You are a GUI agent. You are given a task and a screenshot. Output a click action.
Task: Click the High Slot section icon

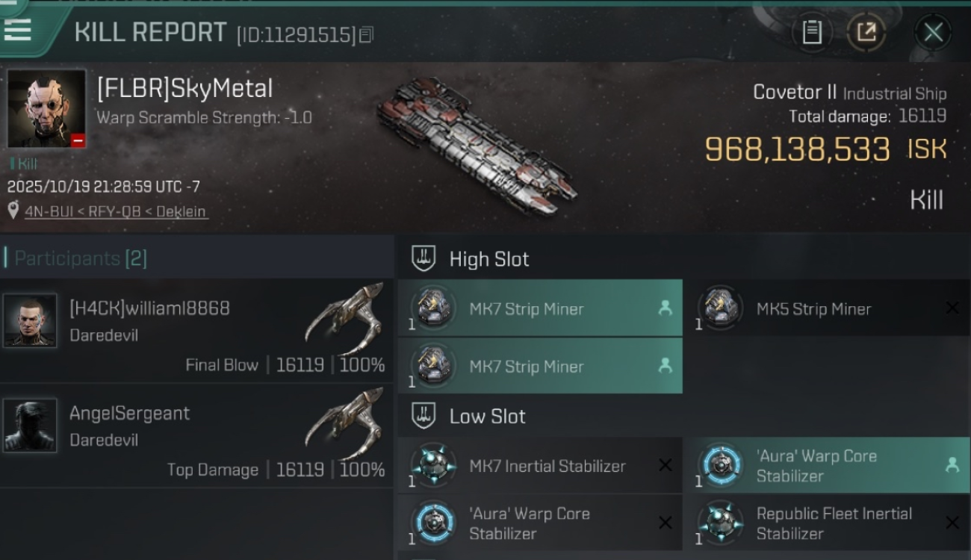click(x=424, y=259)
